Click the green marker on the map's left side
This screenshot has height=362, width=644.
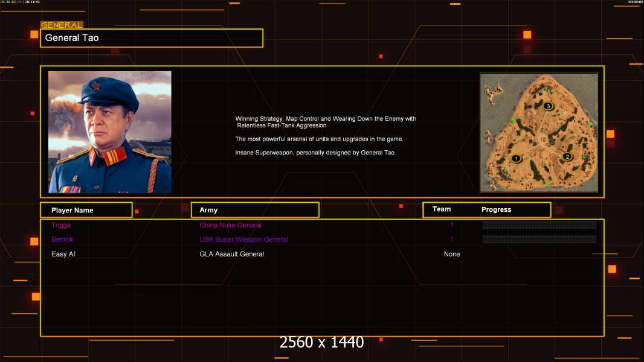[x=513, y=121]
